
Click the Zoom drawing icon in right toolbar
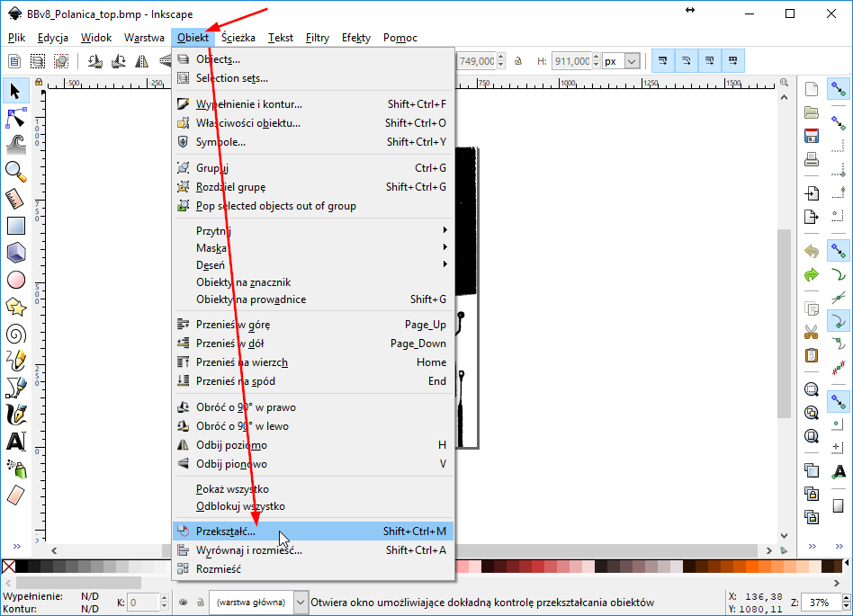click(x=811, y=413)
